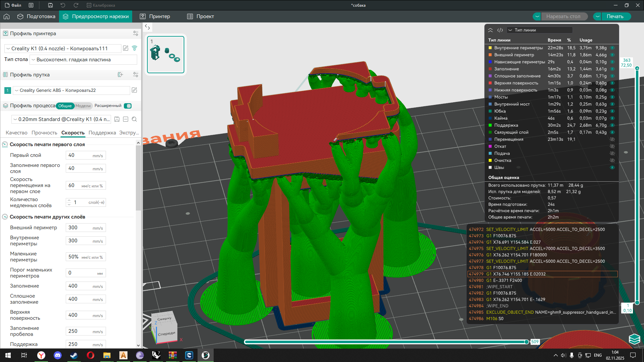Hide Поддержка line type in preview
The width and height of the screenshot is (644, 362).
(612, 125)
